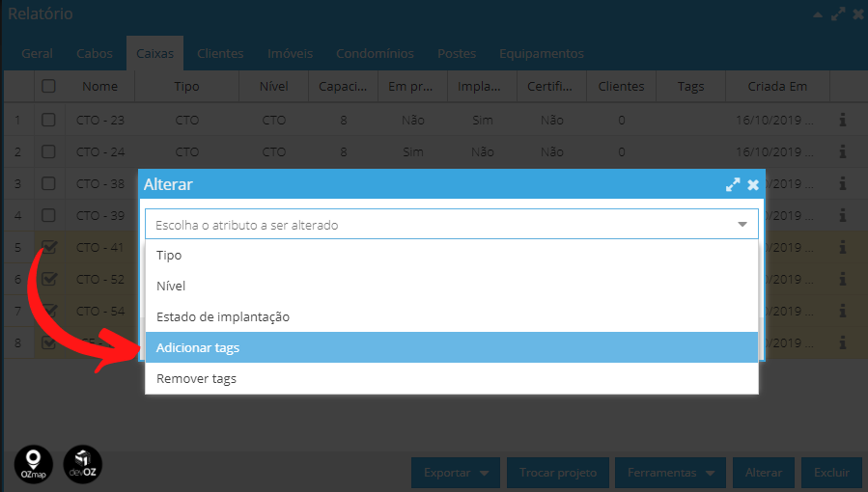Select the CTO - 38 name cell
Viewport: 868px width, 492px height.
tap(100, 183)
